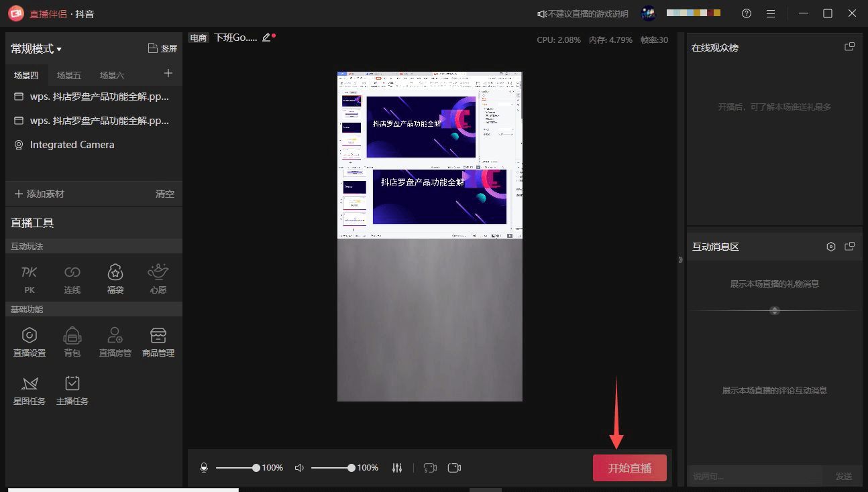The width and height of the screenshot is (868, 492).
Task: Open the 常规模式 mode dropdown
Action: click(x=36, y=49)
